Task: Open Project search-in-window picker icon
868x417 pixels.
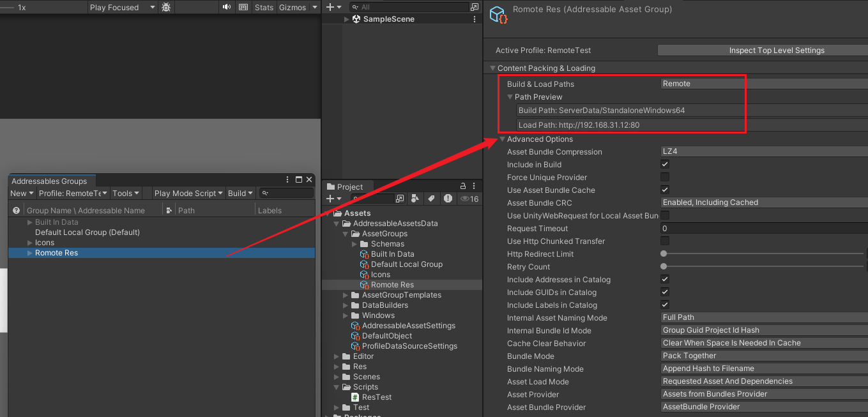Action: pos(400,199)
